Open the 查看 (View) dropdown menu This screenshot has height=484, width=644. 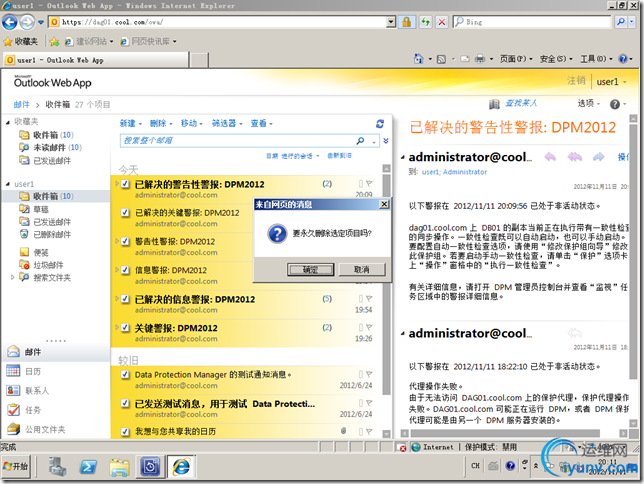[x=262, y=123]
